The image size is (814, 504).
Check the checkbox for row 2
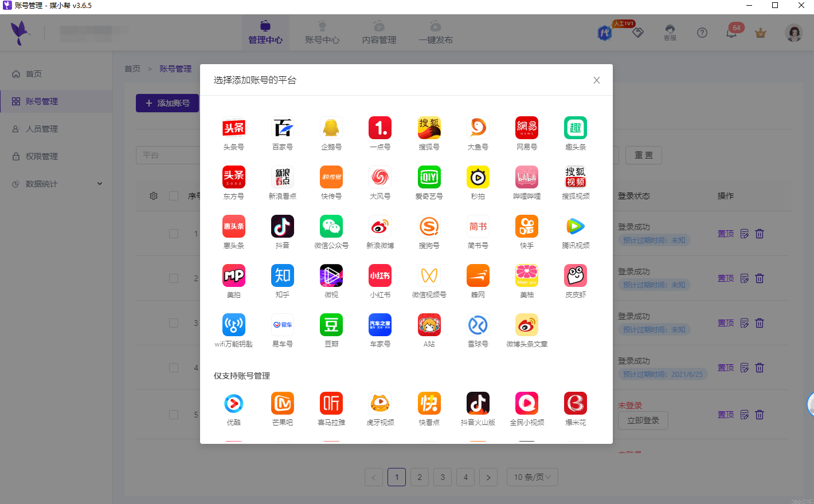click(174, 278)
